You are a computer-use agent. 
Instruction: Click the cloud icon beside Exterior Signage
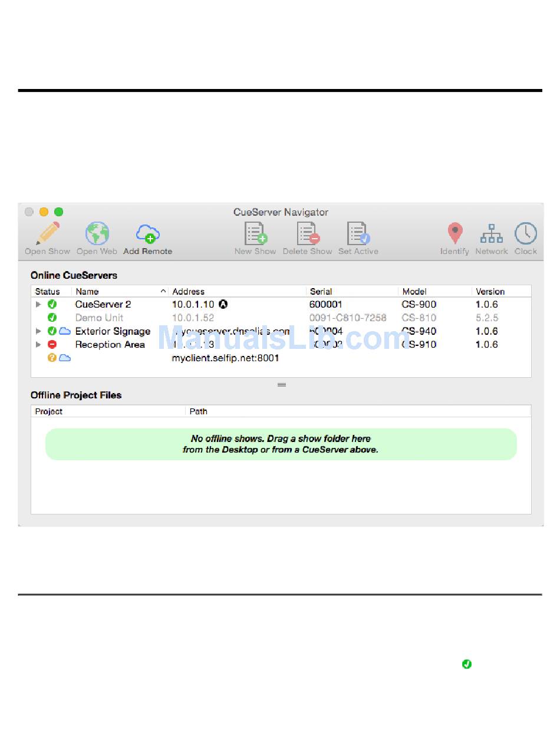(x=64, y=331)
